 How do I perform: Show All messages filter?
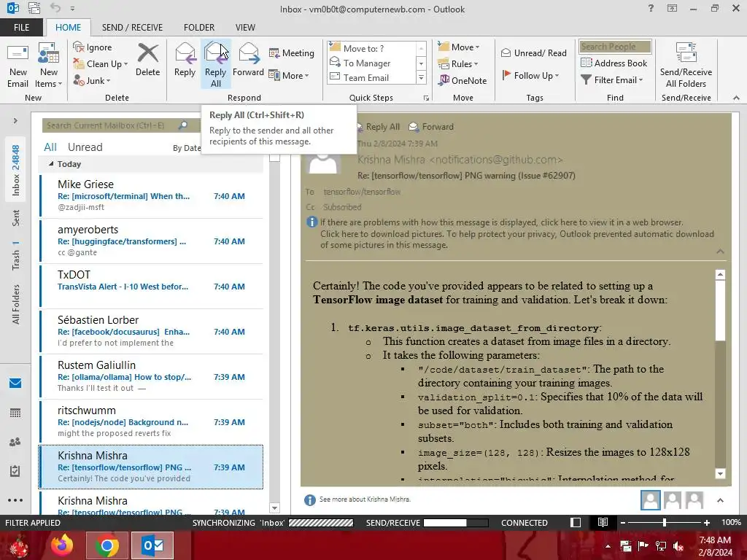tap(50, 147)
